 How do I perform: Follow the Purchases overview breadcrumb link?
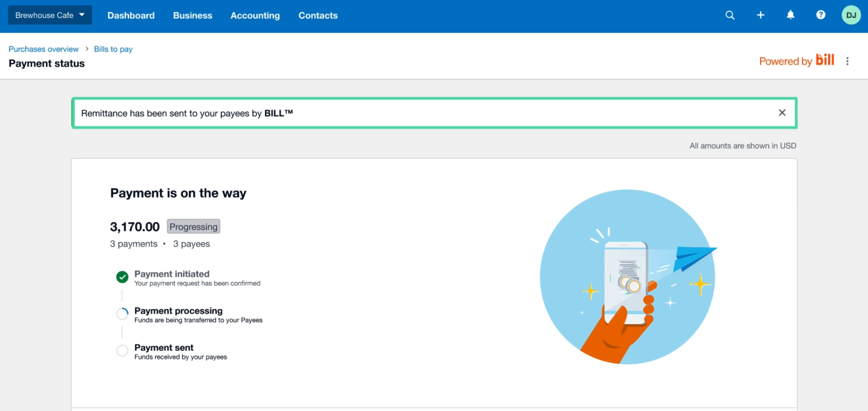pyautogui.click(x=44, y=49)
